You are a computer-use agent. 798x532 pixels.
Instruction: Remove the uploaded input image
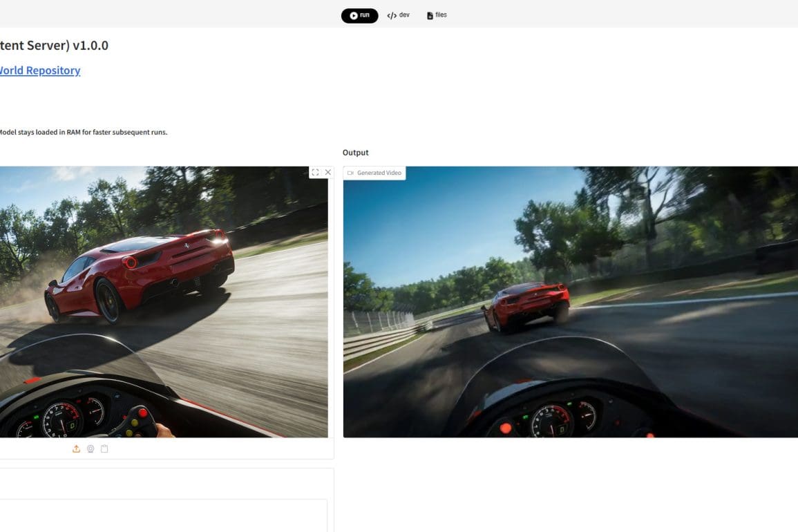(328, 172)
